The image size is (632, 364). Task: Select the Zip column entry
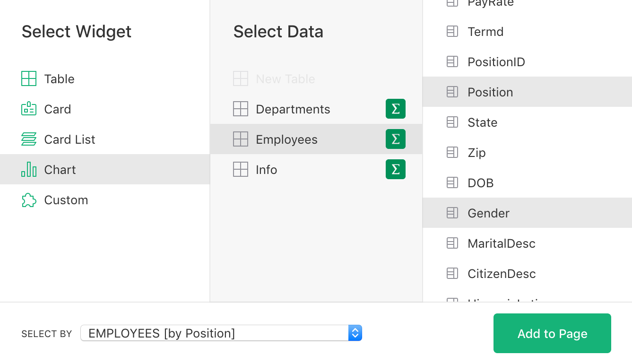tap(476, 152)
